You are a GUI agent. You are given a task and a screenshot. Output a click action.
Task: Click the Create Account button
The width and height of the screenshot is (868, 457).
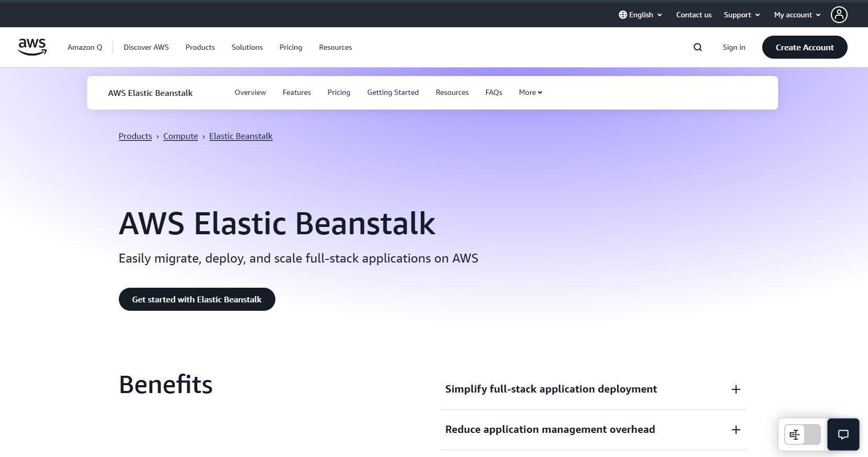pos(805,47)
